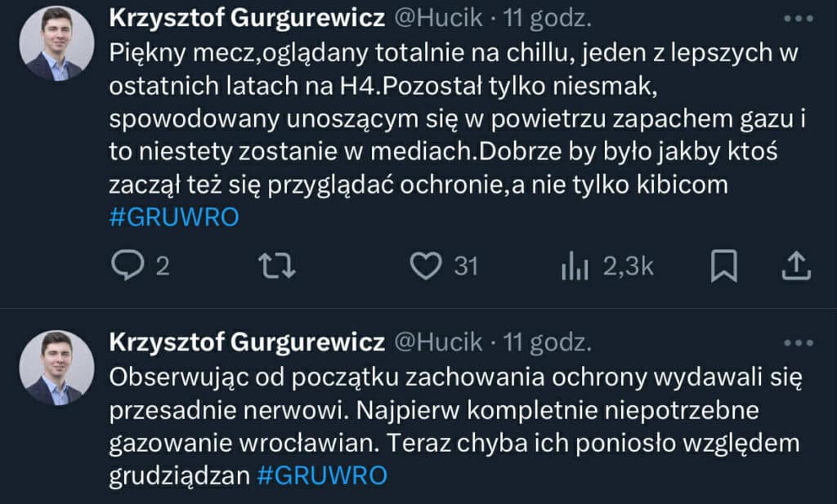Open view analytics bar-chart icon
The width and height of the screenshot is (837, 504).
575,266
